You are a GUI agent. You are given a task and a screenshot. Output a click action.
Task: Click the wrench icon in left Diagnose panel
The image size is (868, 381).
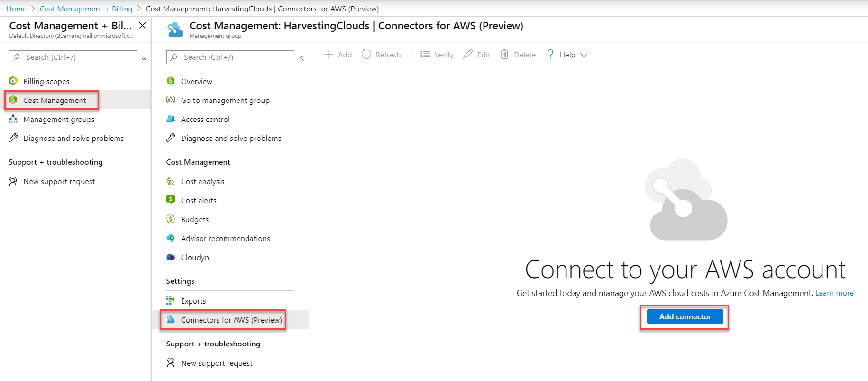tap(13, 138)
